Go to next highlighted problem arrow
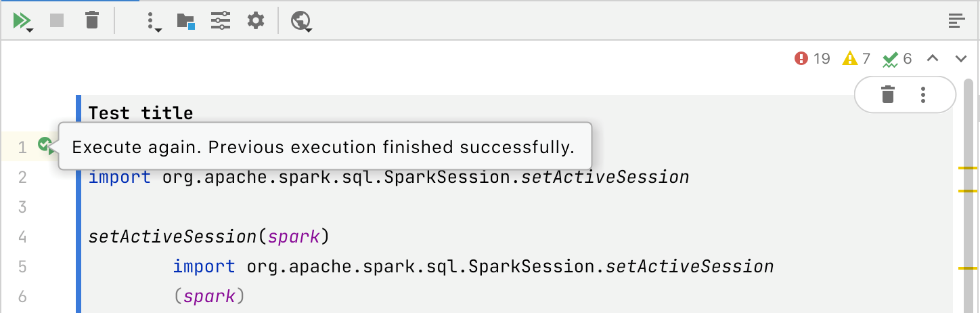This screenshot has height=313, width=980. (x=960, y=59)
